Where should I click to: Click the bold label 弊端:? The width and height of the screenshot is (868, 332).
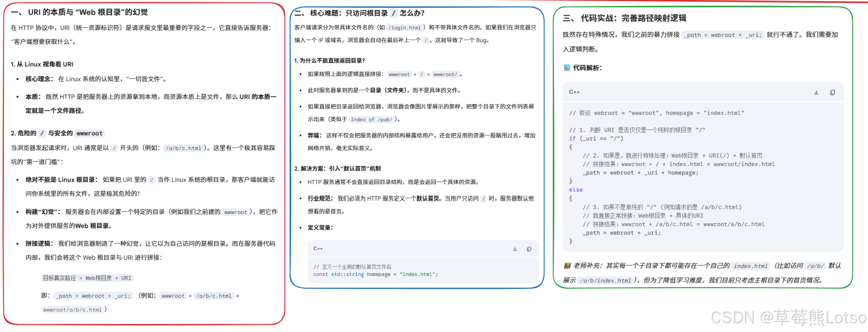click(x=314, y=135)
